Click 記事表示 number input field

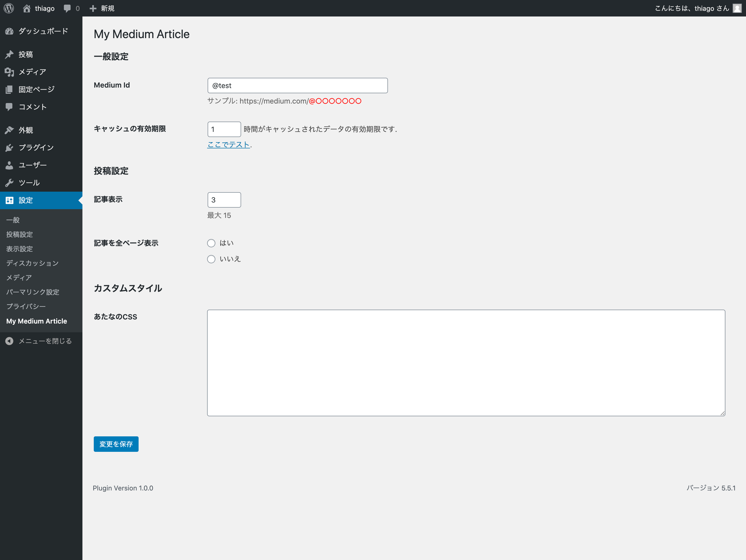[x=224, y=199]
